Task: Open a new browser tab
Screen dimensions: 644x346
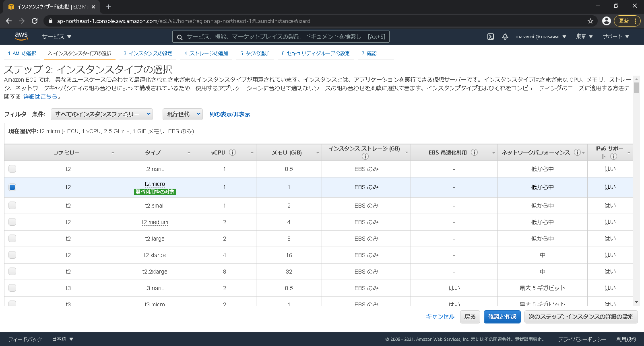Action: click(109, 7)
